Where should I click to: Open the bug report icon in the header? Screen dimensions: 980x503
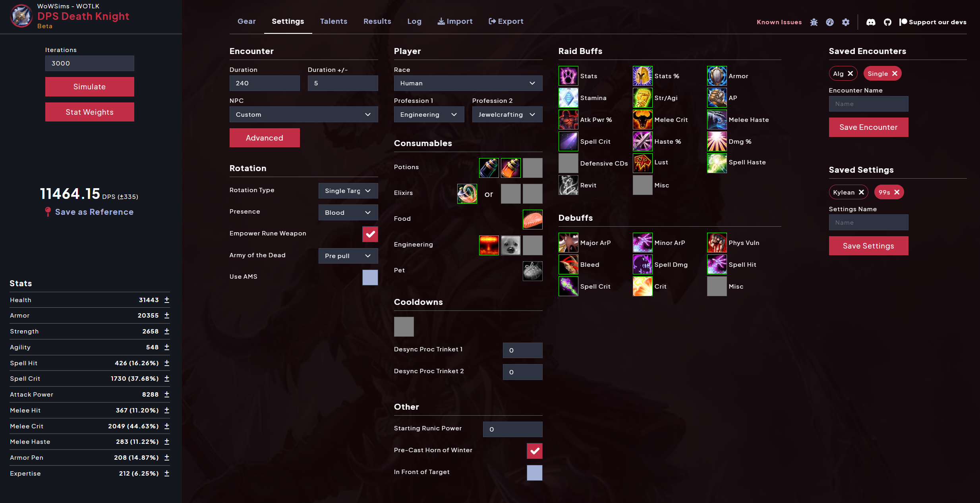(814, 22)
